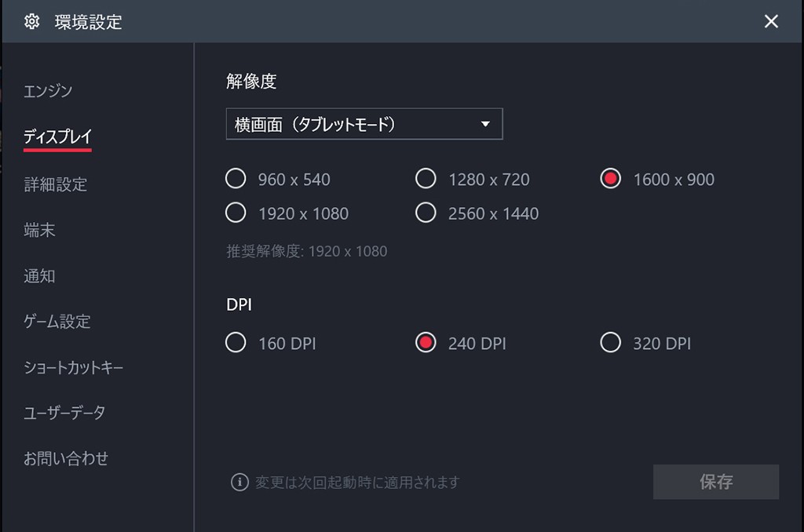Switch to the ディスプレイ tab

tap(57, 137)
